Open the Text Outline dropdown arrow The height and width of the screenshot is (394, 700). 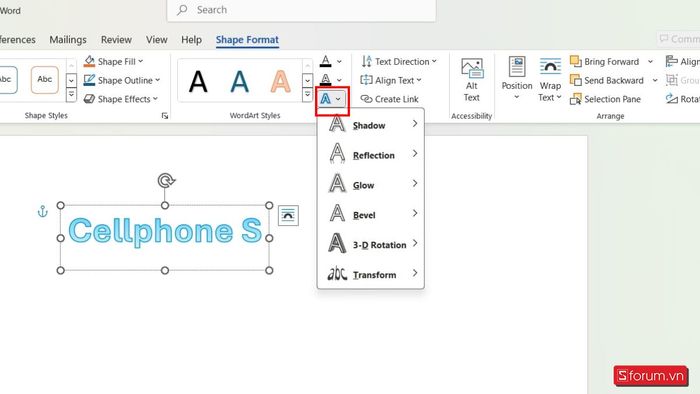(x=339, y=80)
